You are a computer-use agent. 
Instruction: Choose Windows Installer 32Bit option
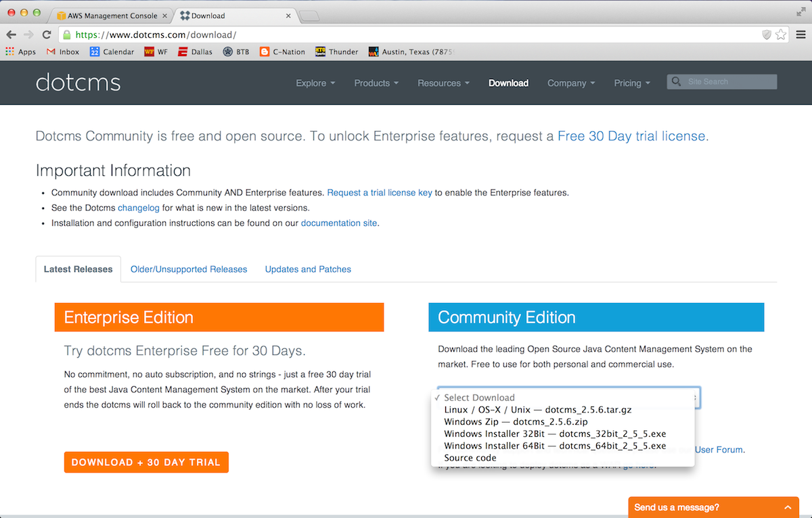pos(563,434)
